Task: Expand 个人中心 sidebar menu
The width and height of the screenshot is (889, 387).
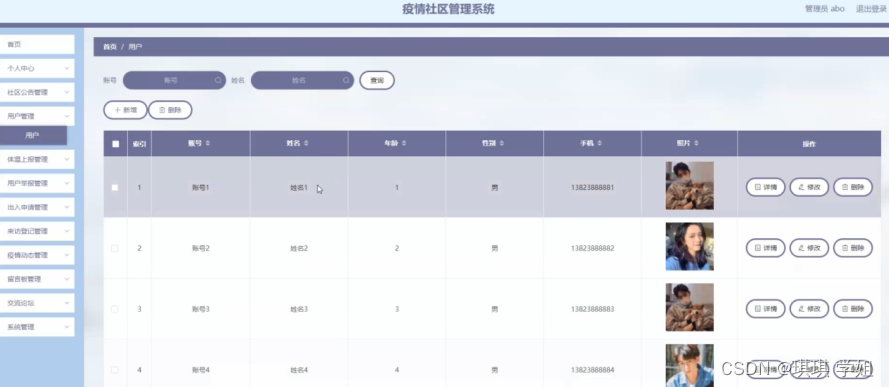Action: tap(37, 69)
